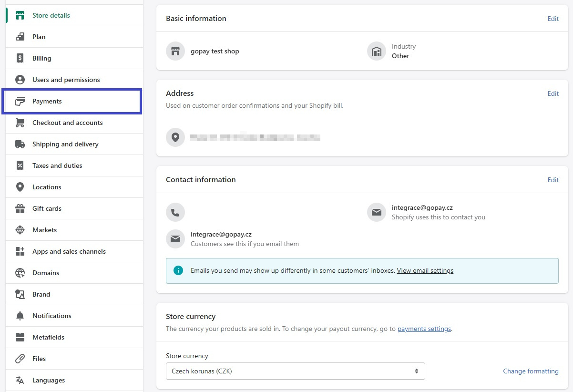
Task: Click the Payments card icon
Action: point(20,101)
